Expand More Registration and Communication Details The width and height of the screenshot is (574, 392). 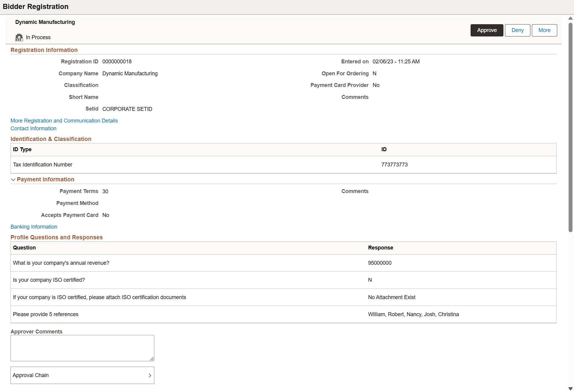64,120
